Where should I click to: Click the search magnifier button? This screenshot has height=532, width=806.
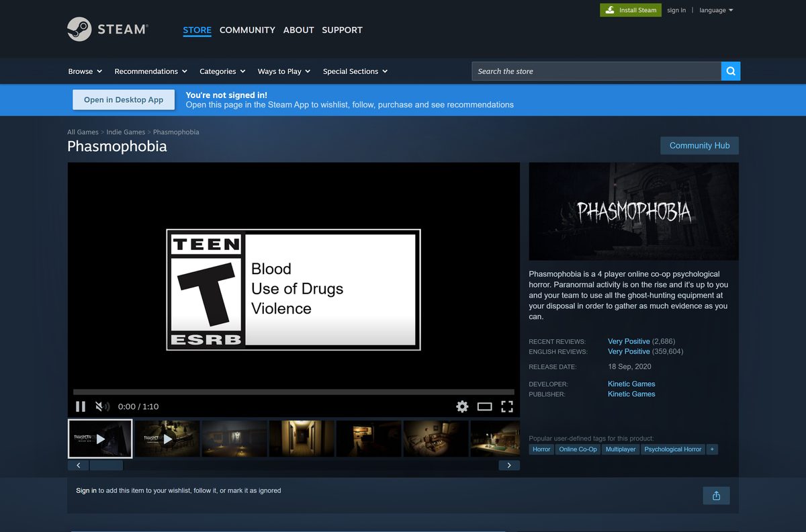click(x=731, y=71)
